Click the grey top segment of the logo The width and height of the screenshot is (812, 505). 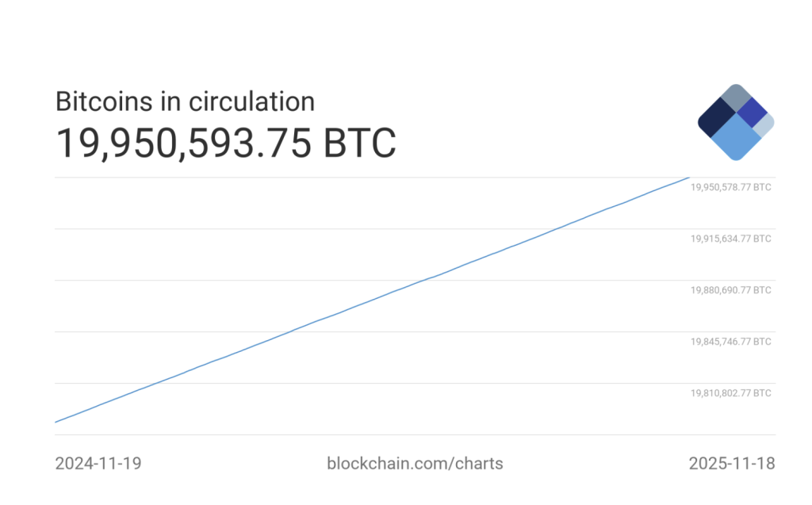click(736, 97)
